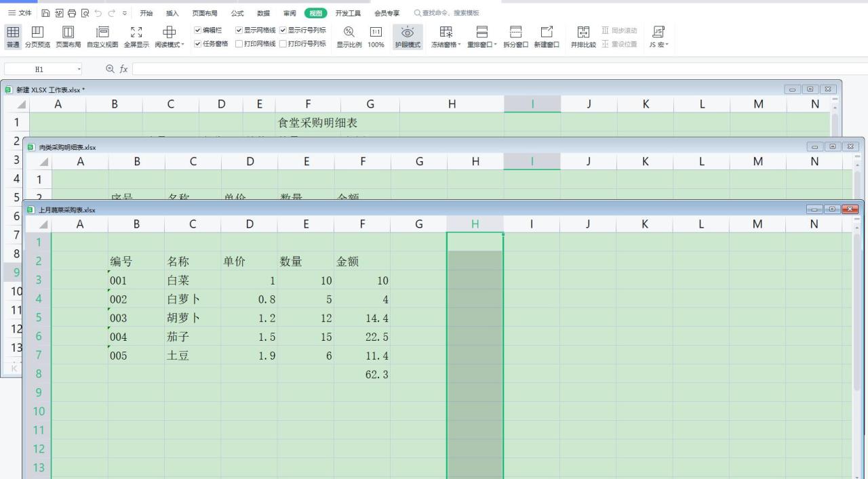Expand JS 宏 dropdown arrow
This screenshot has width=868, height=479.
coord(667,45)
